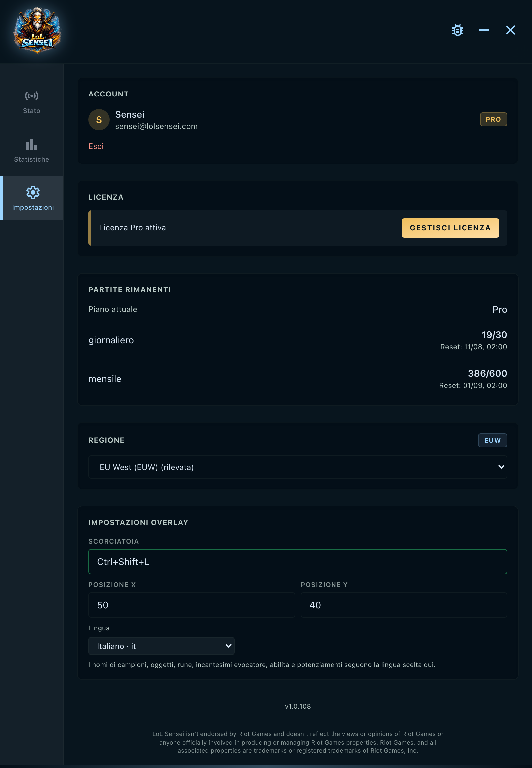Minimize the LoL Sensei window
Image resolution: width=532 pixels, height=768 pixels.
pos(484,30)
